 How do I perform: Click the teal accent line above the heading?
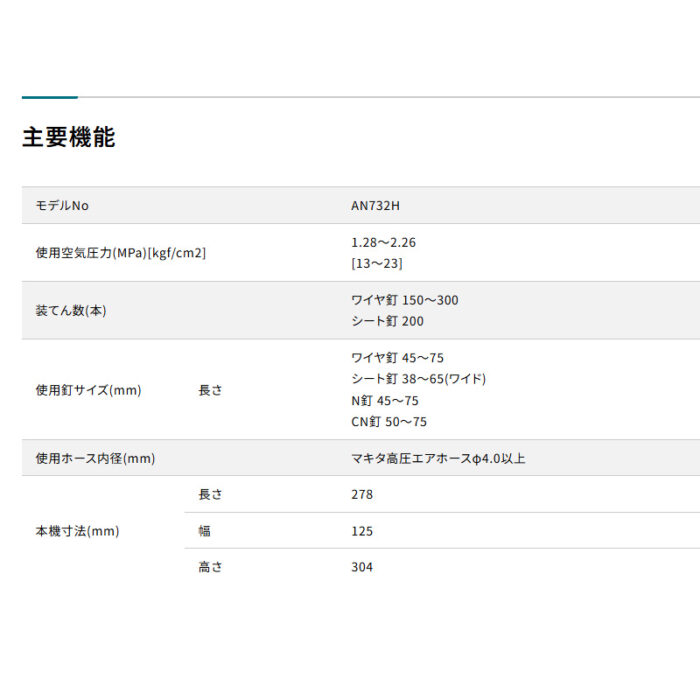pyautogui.click(x=49, y=97)
